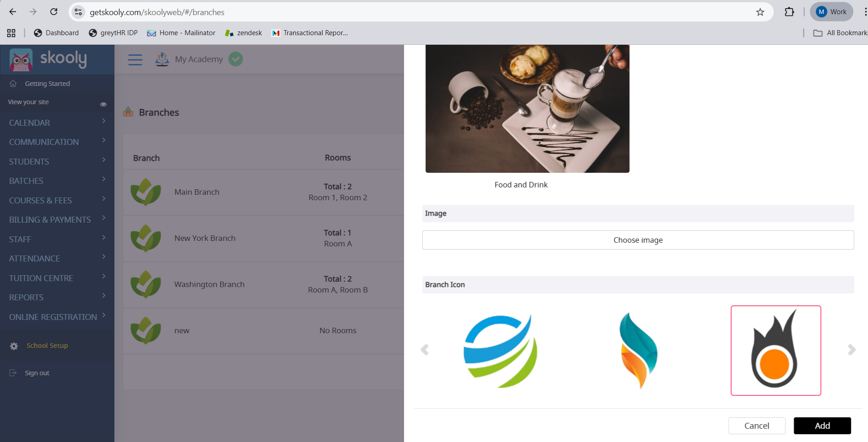Screen dimensions: 868x442
Task: Click the School Setup gear icon
Action: tap(14, 346)
